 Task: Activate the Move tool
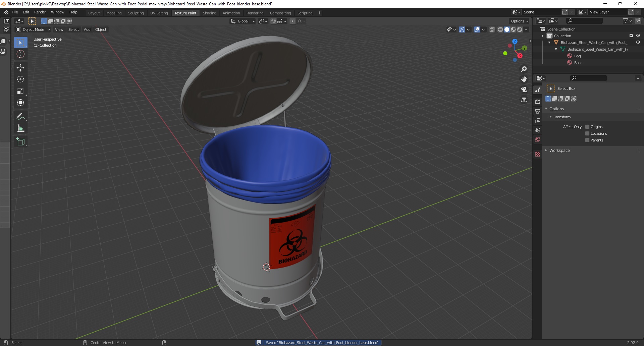20,68
